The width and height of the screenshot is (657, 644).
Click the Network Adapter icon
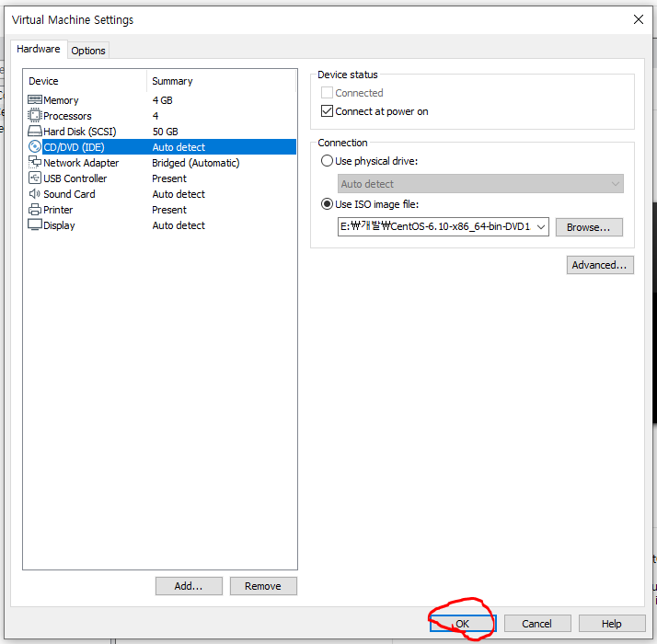35,162
